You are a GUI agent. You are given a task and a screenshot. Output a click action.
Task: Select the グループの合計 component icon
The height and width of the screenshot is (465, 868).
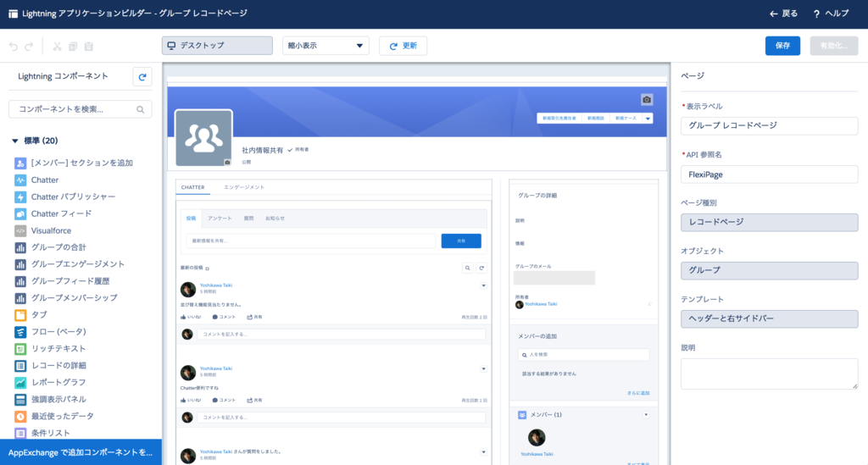(x=20, y=247)
